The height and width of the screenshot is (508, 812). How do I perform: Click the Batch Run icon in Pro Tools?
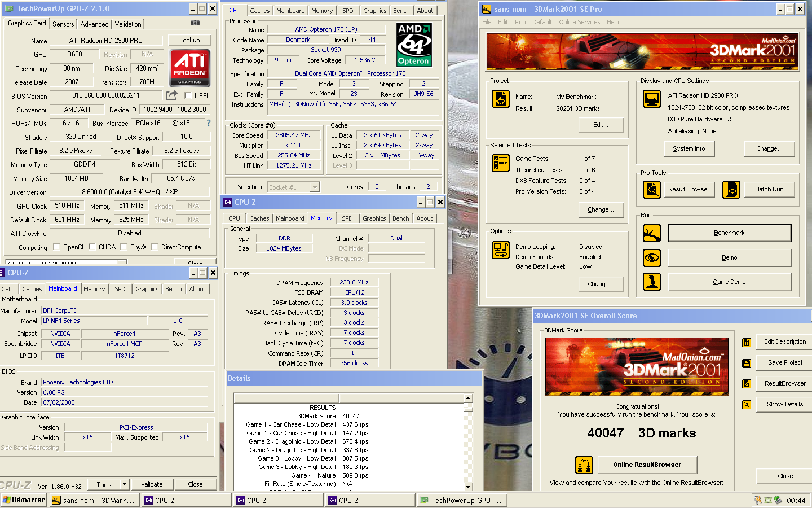(731, 190)
